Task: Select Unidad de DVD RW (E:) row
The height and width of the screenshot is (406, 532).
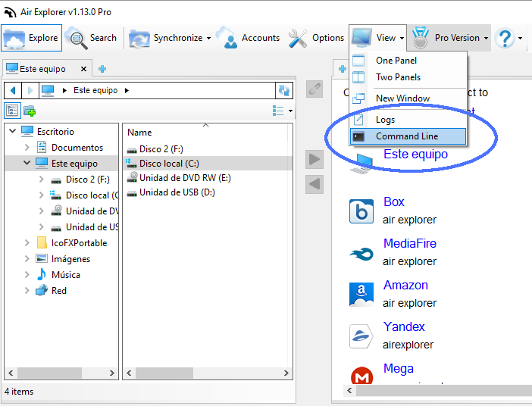Action: click(x=207, y=178)
